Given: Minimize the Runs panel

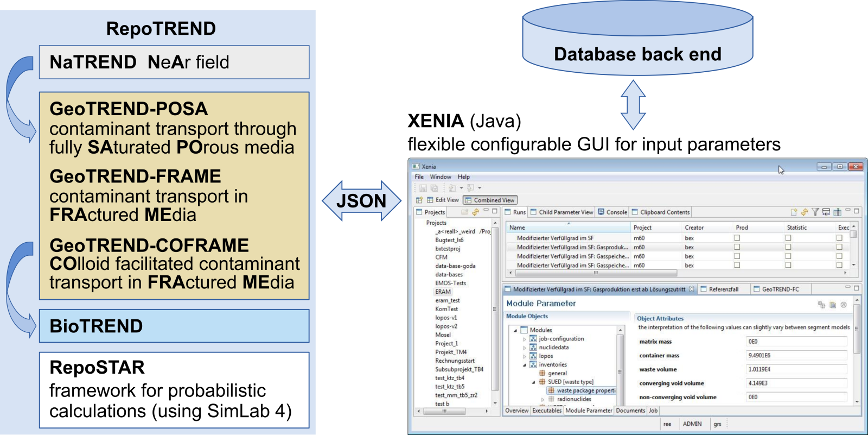Looking at the screenshot, I should 848,211.
